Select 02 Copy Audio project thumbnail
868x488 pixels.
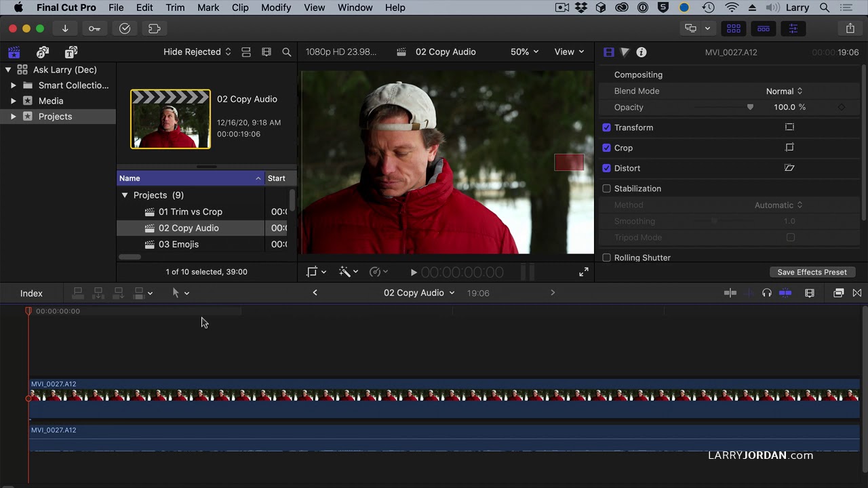[170, 119]
